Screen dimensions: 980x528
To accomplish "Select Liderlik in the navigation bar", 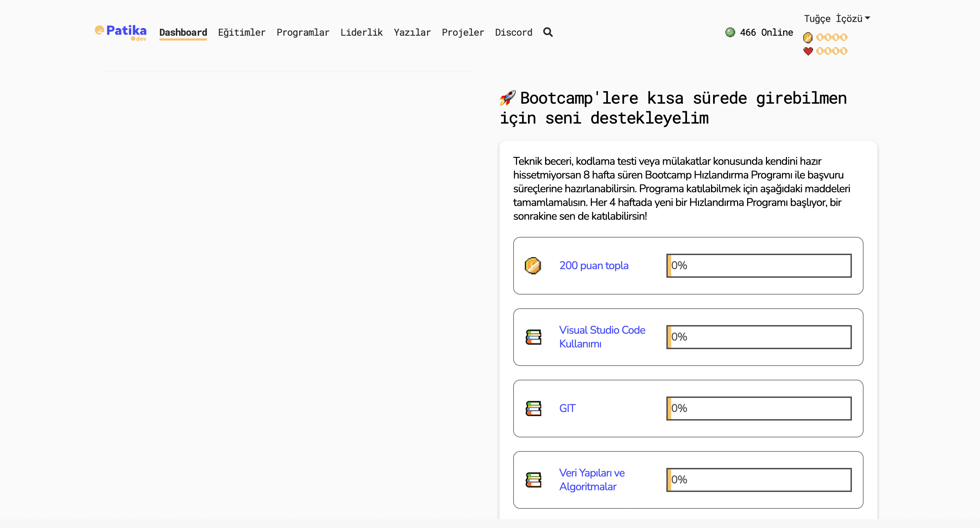I will point(361,33).
